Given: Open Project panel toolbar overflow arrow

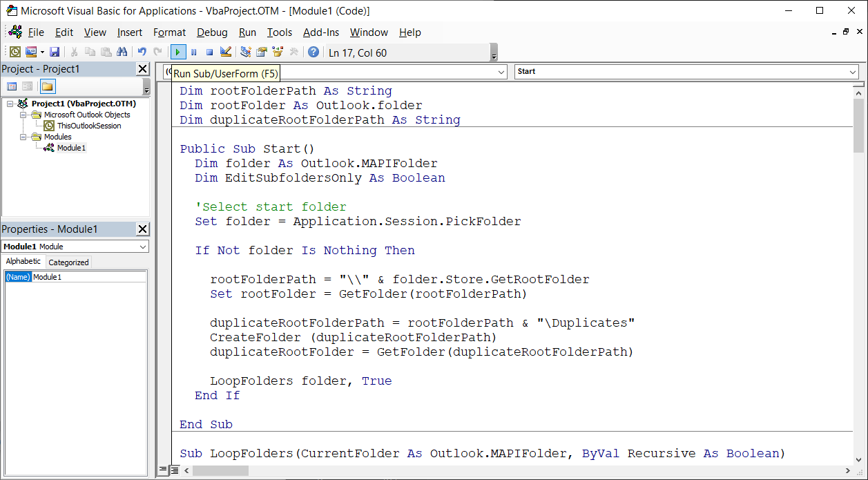Looking at the screenshot, I should coord(146,87).
